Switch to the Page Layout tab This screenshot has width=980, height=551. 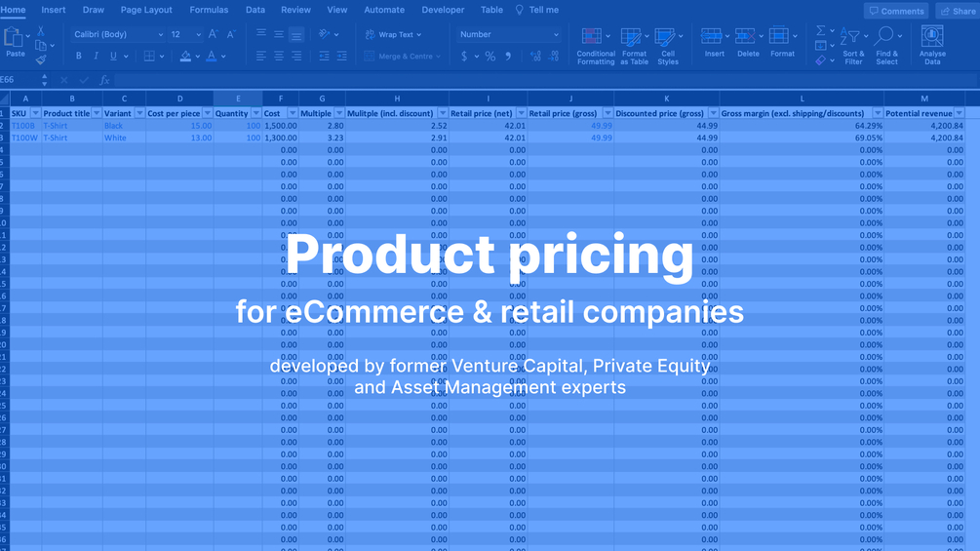coord(146,10)
